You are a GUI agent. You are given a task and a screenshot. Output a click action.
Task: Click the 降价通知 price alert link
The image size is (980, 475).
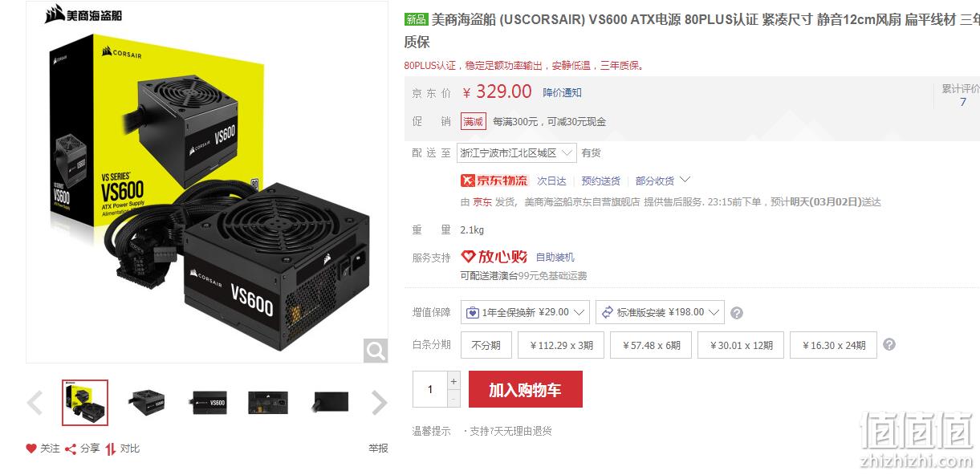pyautogui.click(x=562, y=92)
